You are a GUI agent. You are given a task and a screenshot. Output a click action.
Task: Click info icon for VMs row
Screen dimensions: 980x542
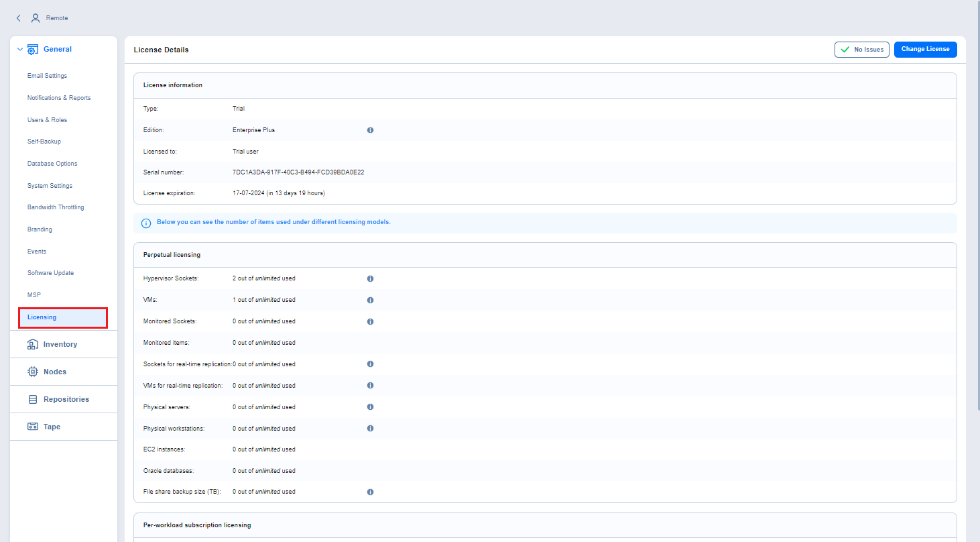pos(370,300)
